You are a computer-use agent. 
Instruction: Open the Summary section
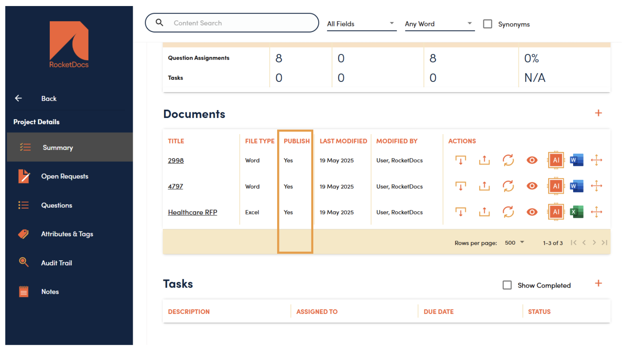pyautogui.click(x=70, y=147)
